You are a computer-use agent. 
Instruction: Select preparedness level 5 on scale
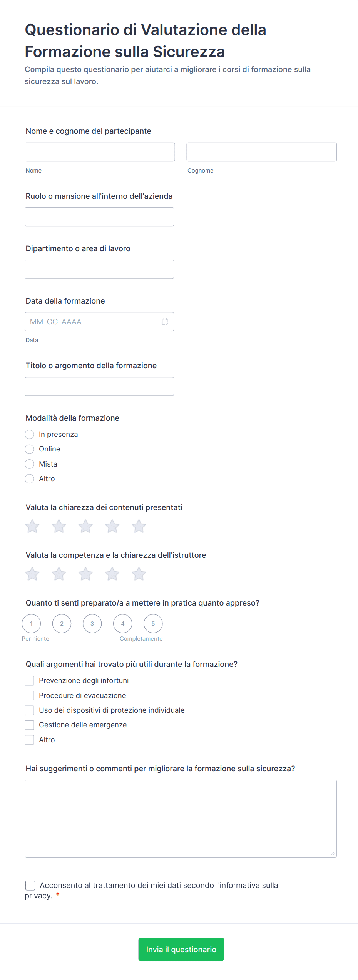click(x=153, y=624)
